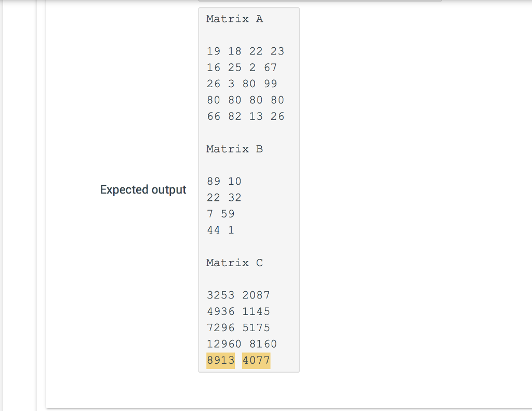Select the row 66 82 13 26
The width and height of the screenshot is (532, 411).
245,116
